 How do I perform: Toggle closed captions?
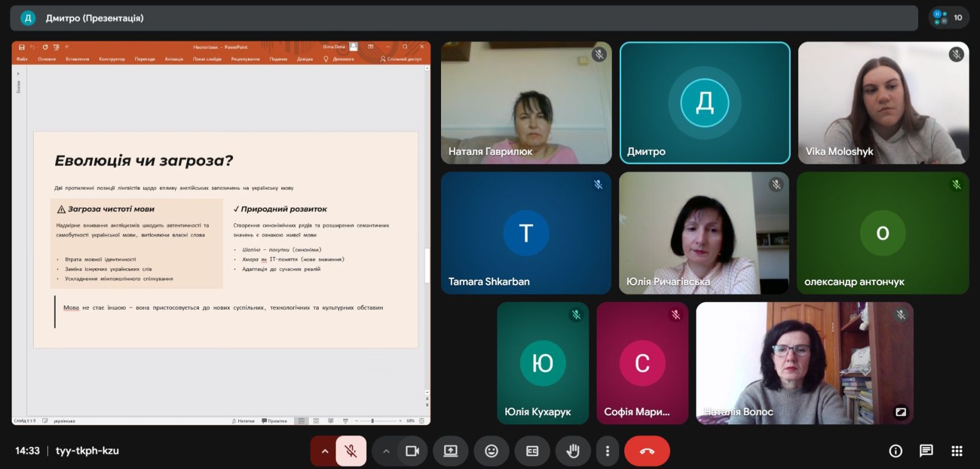[x=532, y=451]
